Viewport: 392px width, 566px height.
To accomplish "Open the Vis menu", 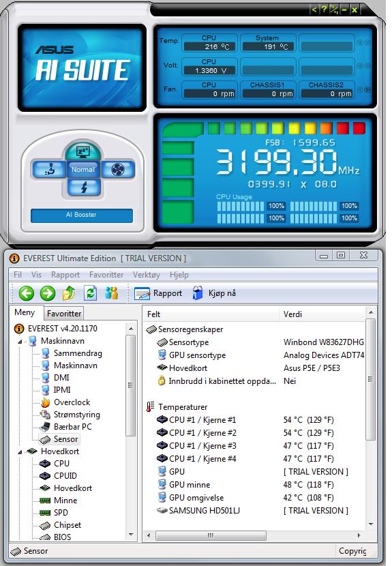I will pos(36,275).
